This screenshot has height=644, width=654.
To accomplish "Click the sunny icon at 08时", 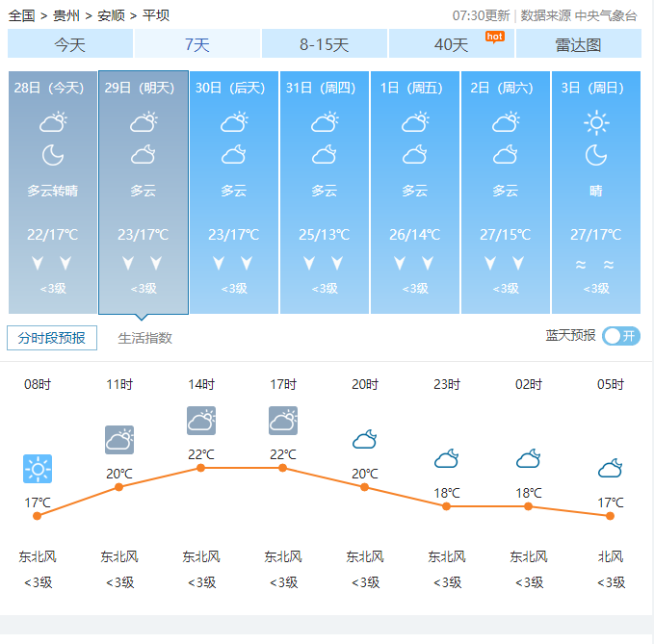I will [x=38, y=469].
